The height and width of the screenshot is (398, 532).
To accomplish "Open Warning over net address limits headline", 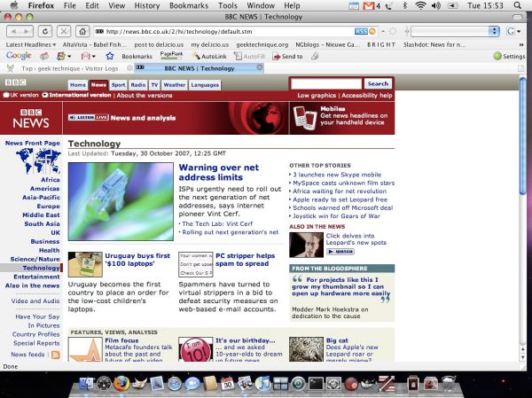I will (218, 172).
